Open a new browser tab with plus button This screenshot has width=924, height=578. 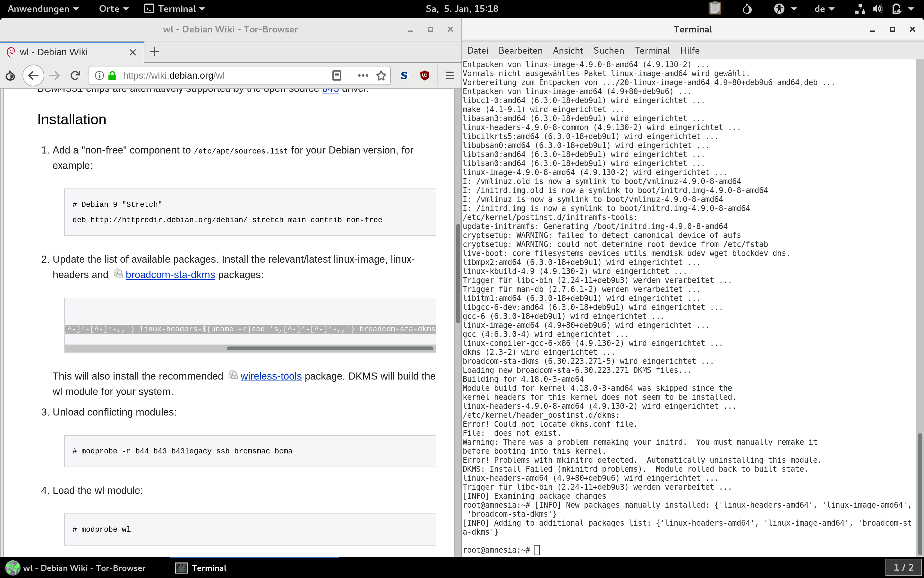(155, 52)
